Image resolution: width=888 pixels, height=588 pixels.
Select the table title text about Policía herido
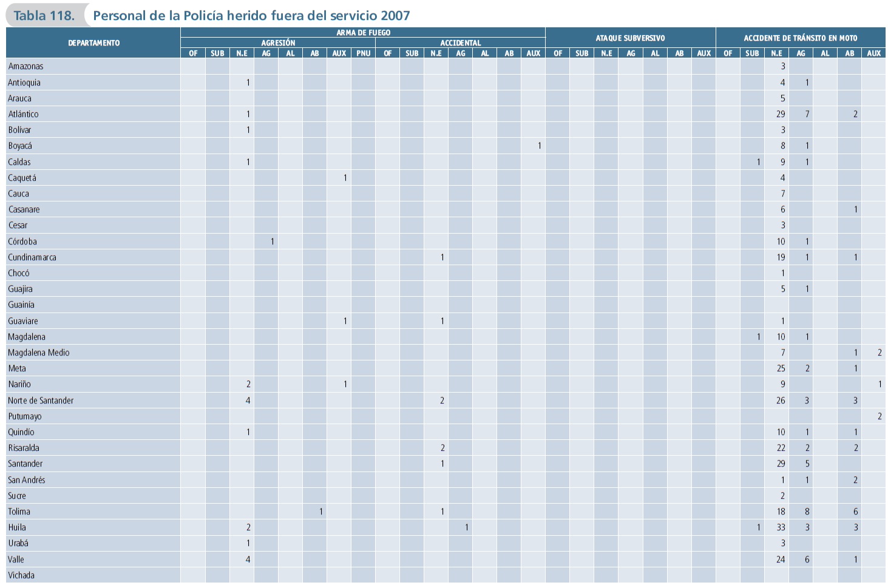click(251, 16)
